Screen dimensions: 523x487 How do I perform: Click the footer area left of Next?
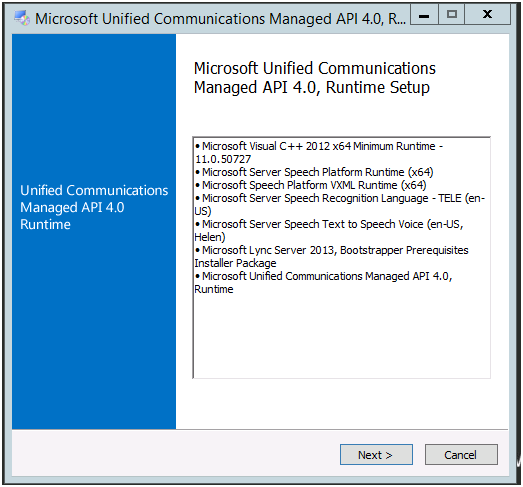click(x=176, y=453)
